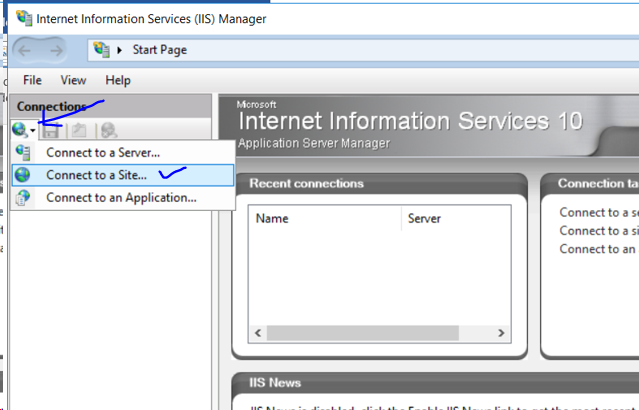Open the Help menu

pyautogui.click(x=118, y=80)
